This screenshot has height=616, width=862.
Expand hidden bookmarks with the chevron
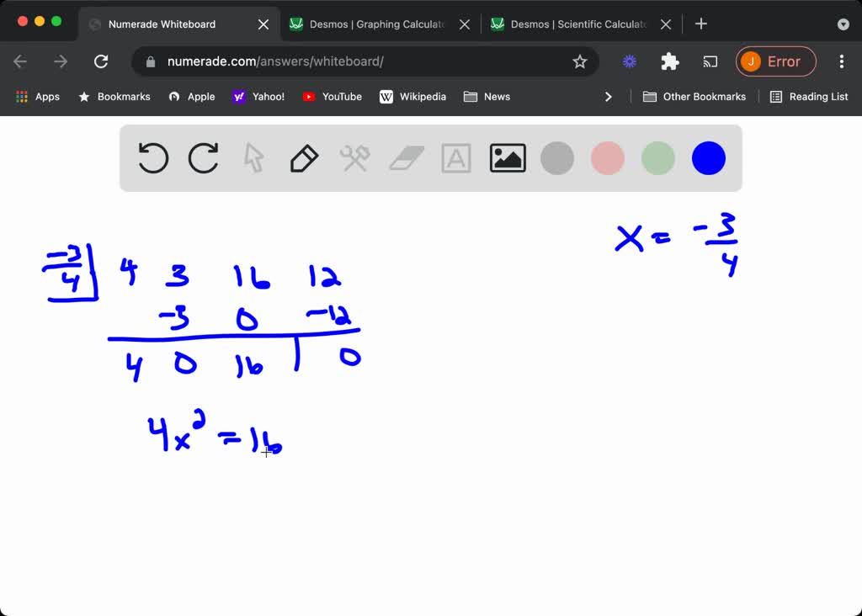click(x=609, y=97)
